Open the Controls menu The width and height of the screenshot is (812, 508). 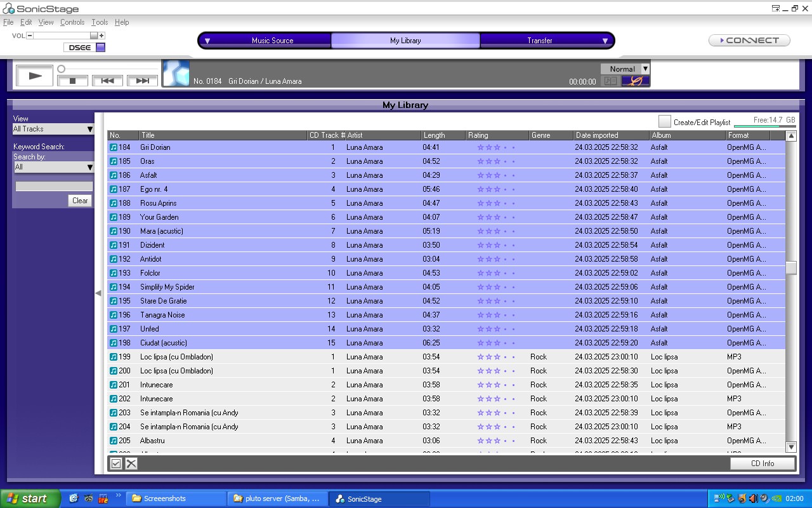point(72,22)
